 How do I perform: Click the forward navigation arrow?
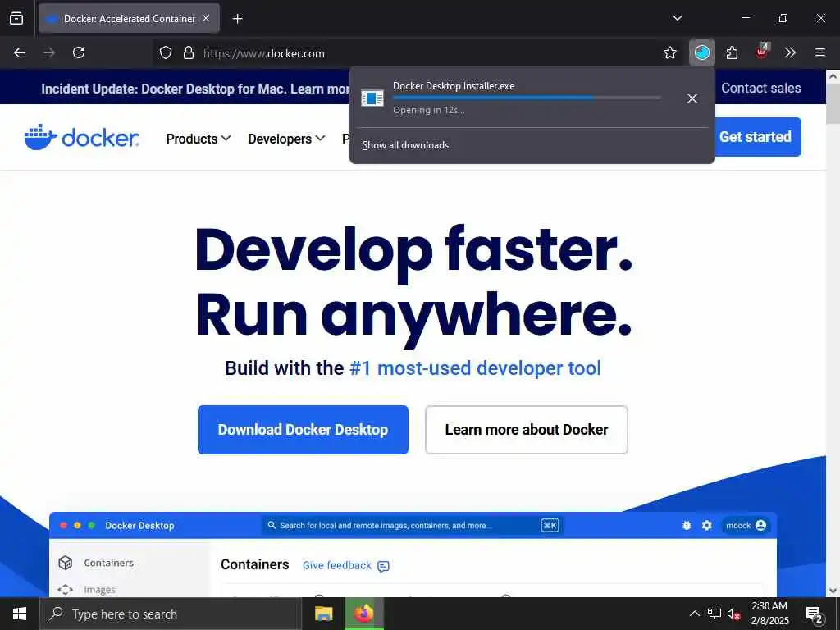(49, 52)
